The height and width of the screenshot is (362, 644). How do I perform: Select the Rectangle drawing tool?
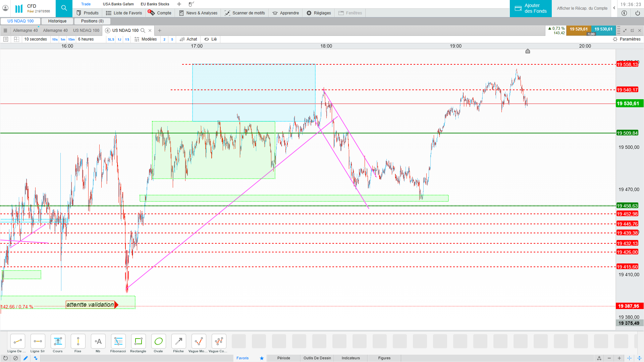[138, 342]
